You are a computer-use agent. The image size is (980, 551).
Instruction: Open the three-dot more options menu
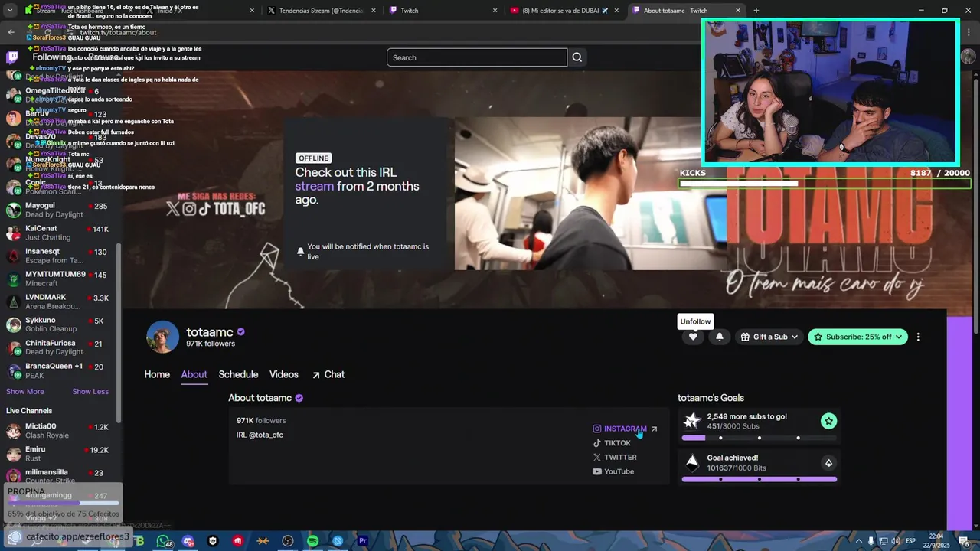click(918, 337)
